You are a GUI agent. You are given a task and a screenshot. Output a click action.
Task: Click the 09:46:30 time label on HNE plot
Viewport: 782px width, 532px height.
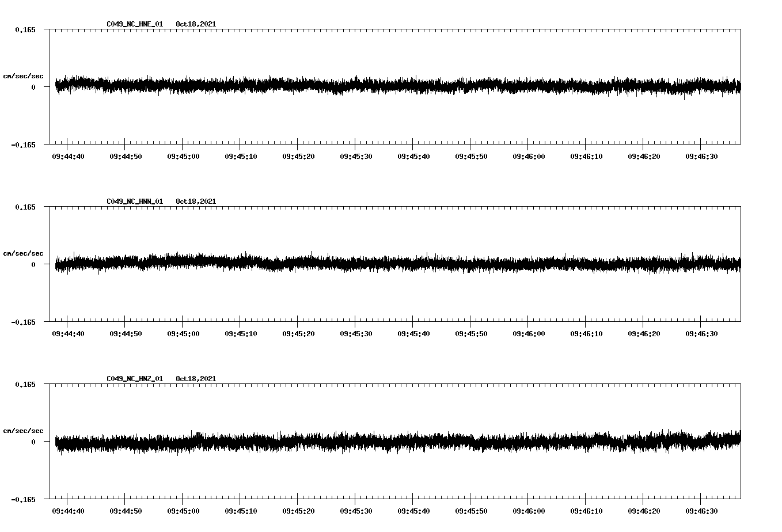(x=701, y=156)
